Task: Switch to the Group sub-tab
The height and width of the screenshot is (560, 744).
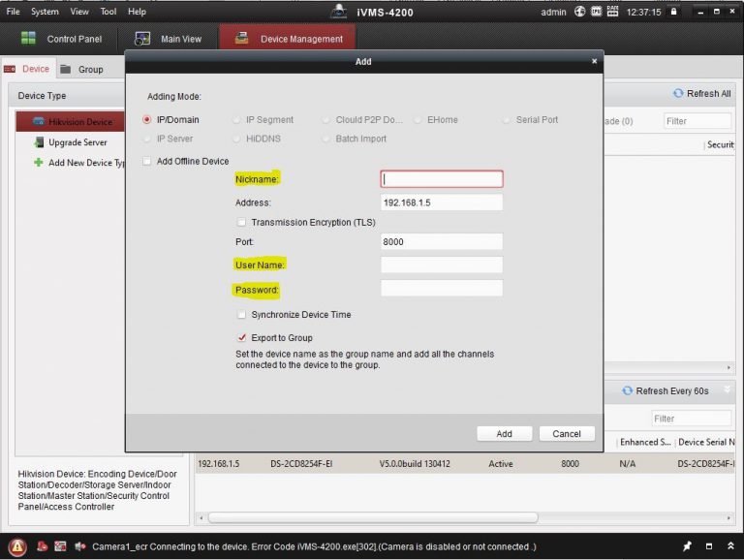Action: pyautogui.click(x=82, y=70)
